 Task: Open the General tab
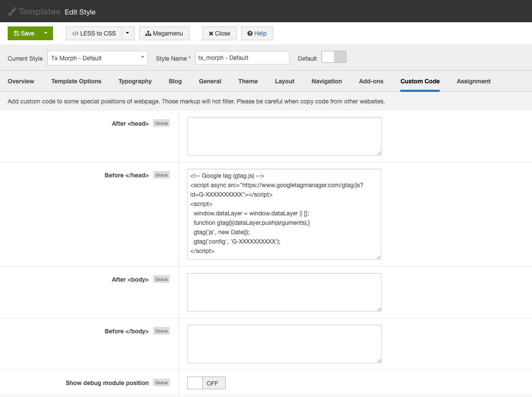point(210,81)
